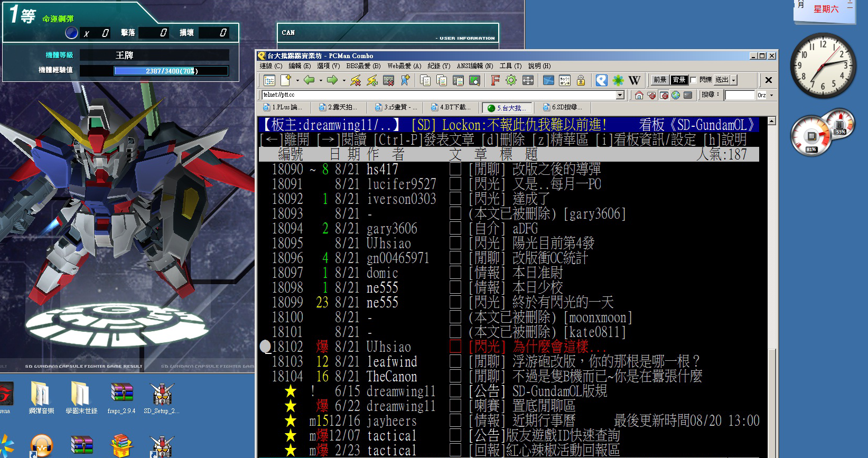Enable the 閃爍 blink checkbox
This screenshot has height=458, width=868.
[694, 80]
